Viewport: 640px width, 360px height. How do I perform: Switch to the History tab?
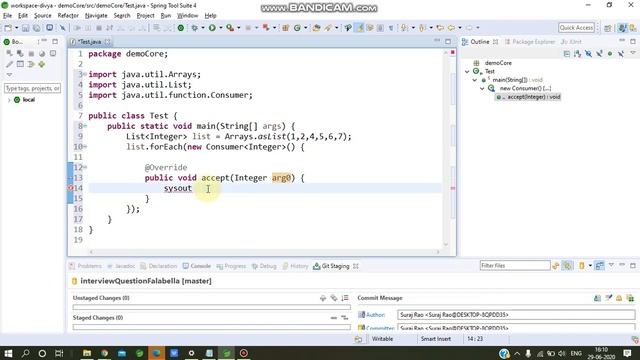tap(295, 266)
